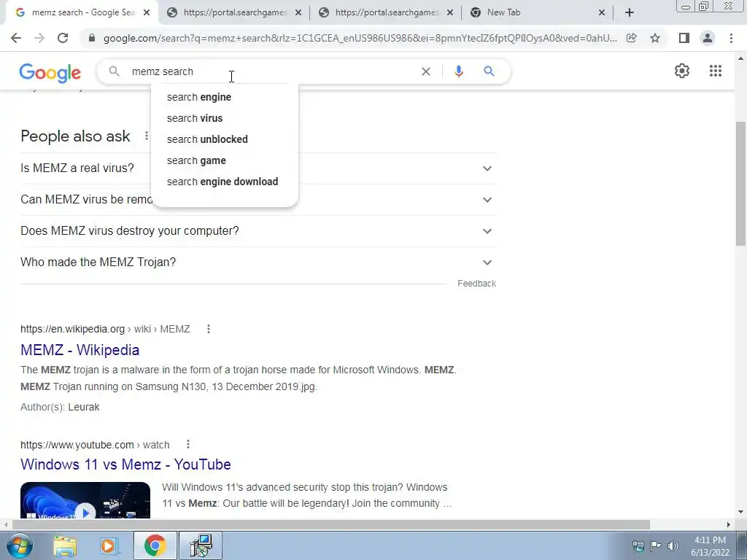
Task: Click the padlock site info icon
Action: 92,38
